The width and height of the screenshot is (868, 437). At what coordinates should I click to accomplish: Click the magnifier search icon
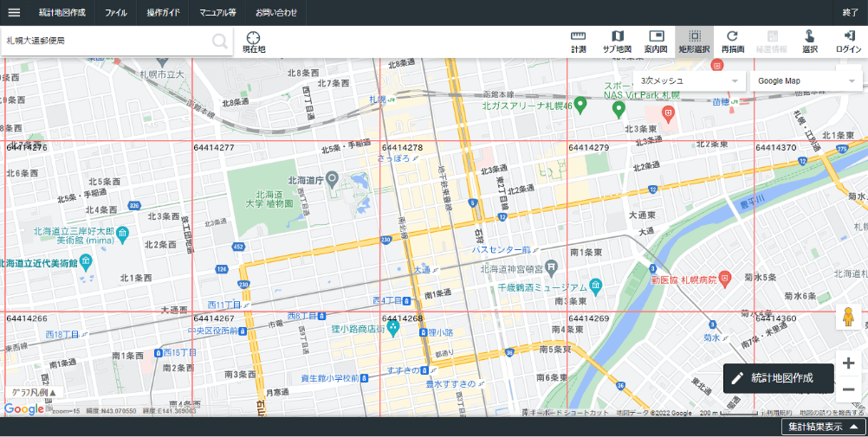point(220,41)
